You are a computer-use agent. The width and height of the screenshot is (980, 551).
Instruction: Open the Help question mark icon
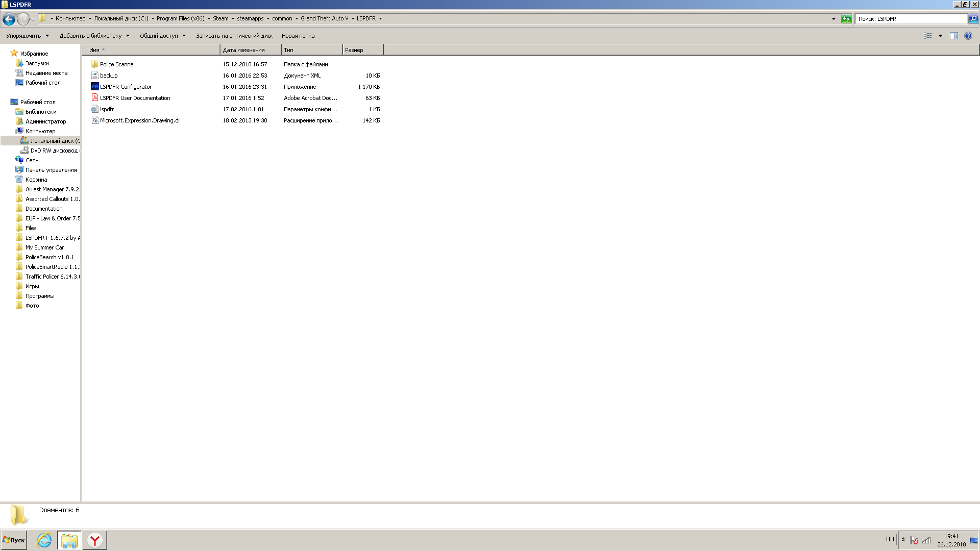click(x=968, y=36)
